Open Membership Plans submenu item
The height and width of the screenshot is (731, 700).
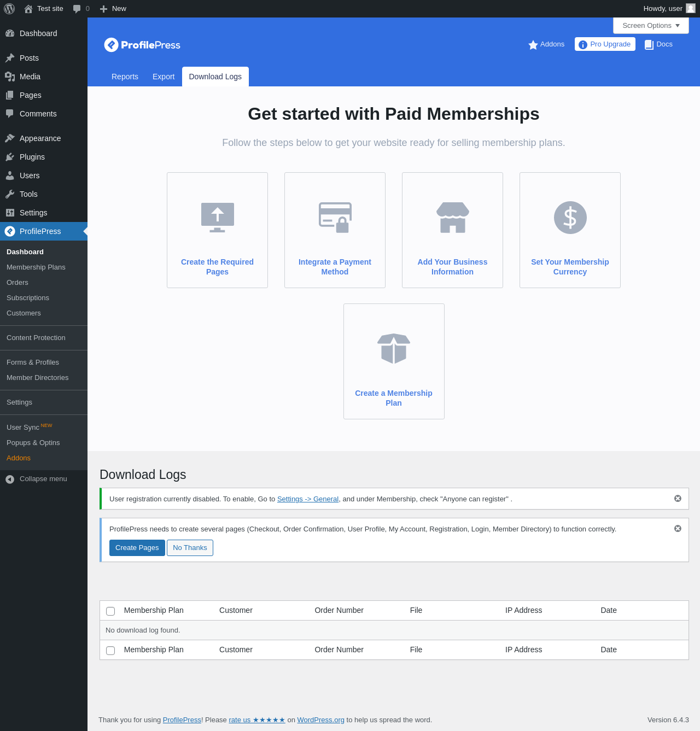(x=36, y=267)
